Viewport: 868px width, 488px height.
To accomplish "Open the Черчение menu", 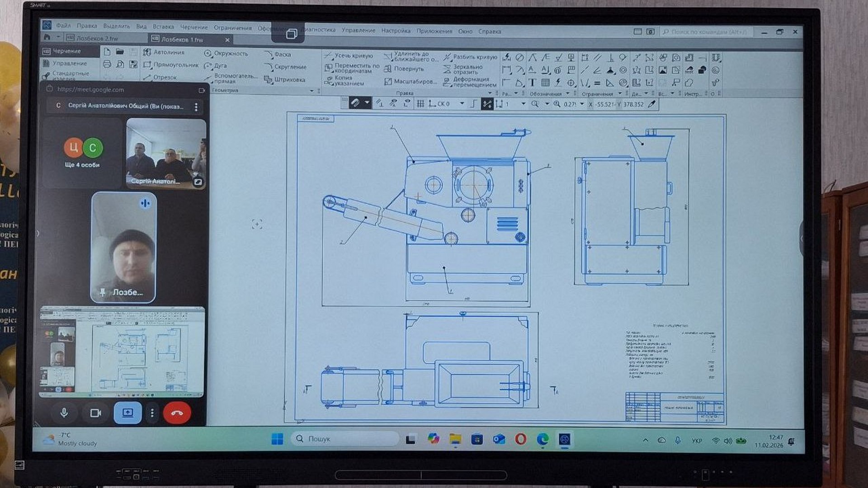I will click(194, 27).
